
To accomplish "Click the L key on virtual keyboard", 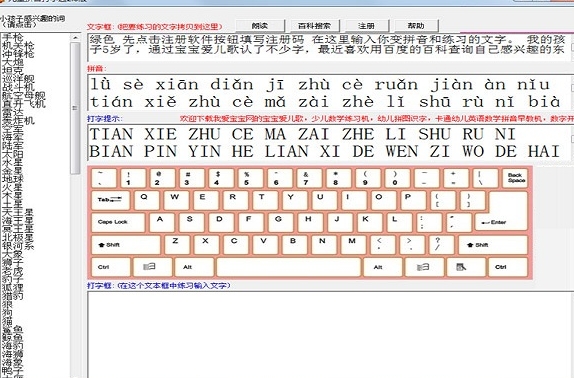I will point(399,222).
